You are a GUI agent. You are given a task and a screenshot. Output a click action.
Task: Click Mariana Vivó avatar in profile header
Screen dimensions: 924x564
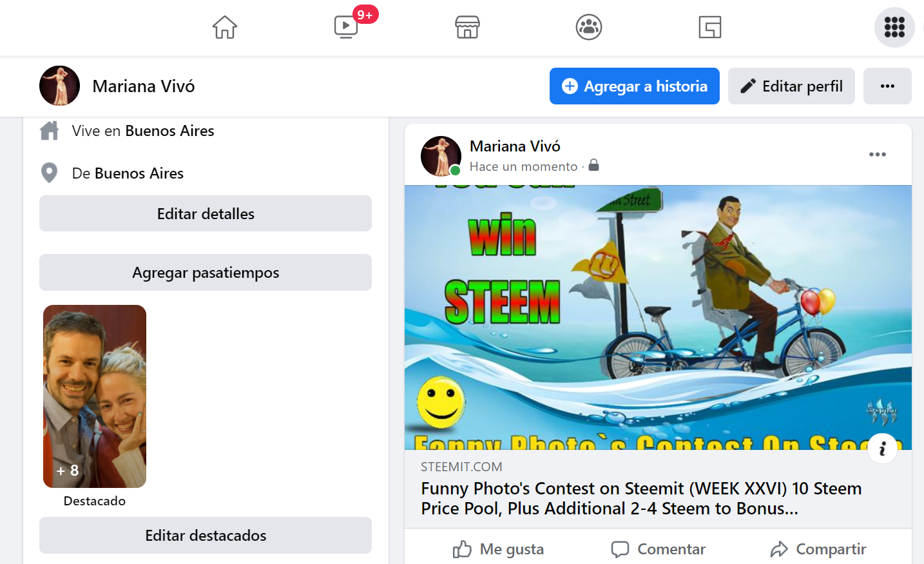click(59, 86)
